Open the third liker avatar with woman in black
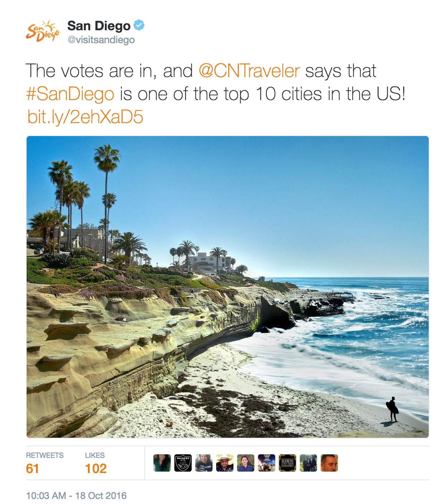Screen dimensions: 446x504 click(x=204, y=463)
